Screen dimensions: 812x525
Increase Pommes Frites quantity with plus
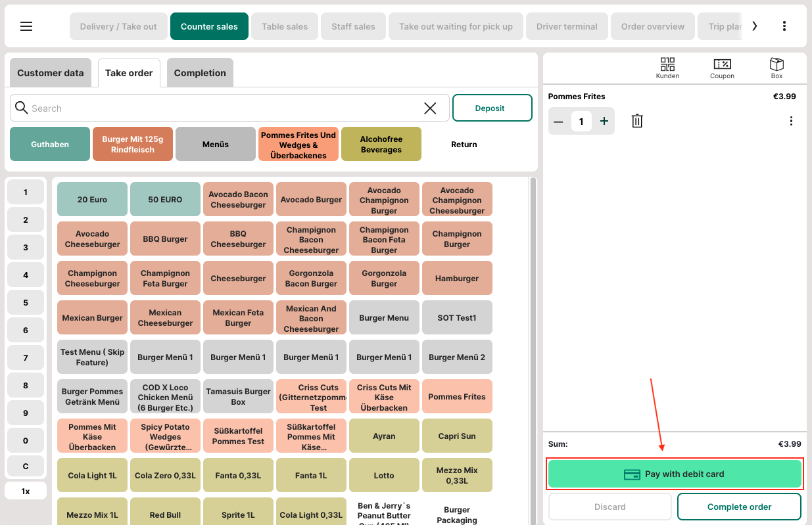tap(604, 121)
